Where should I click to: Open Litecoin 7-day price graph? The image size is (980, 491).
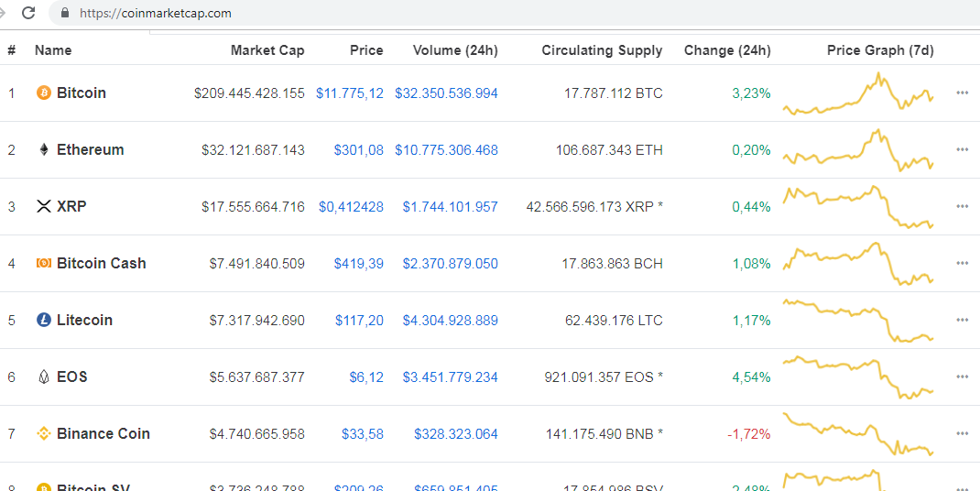(858, 321)
